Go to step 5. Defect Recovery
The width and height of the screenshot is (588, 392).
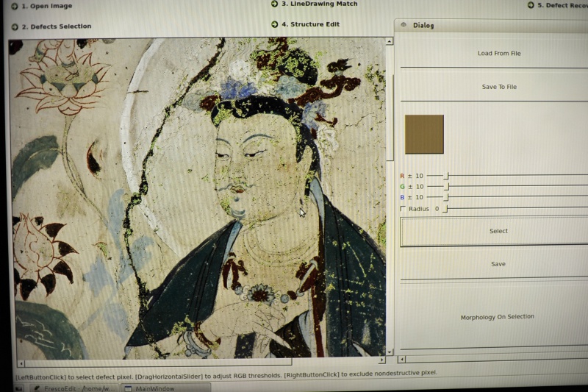[562, 5]
